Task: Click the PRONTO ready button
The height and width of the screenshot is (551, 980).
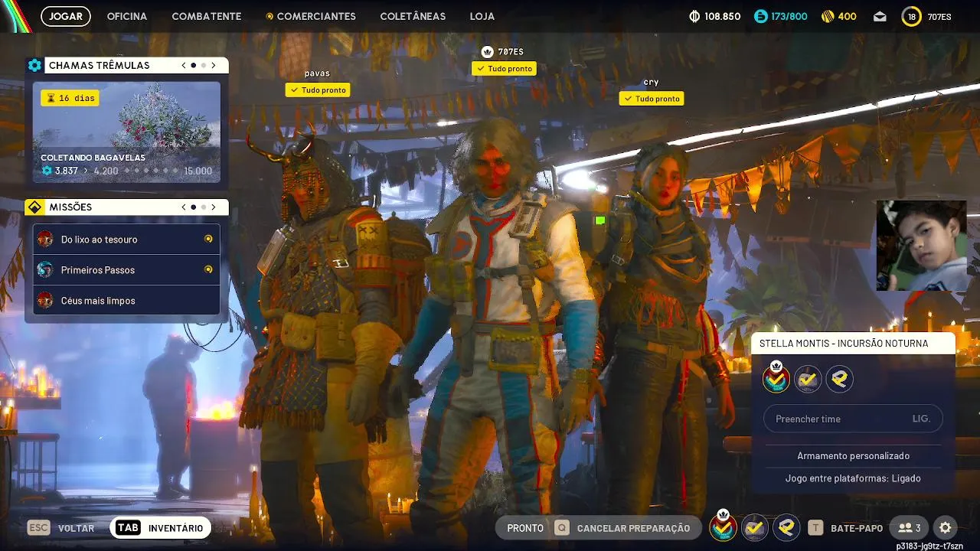Action: click(x=525, y=528)
